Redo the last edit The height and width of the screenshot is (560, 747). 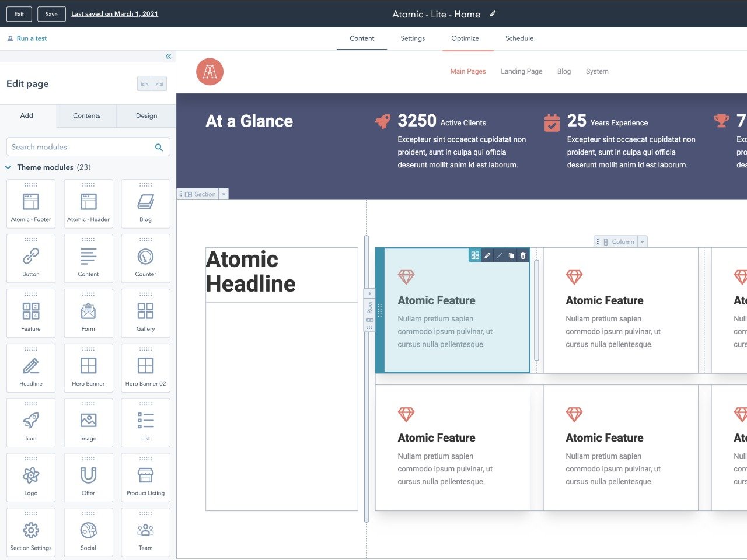159,84
